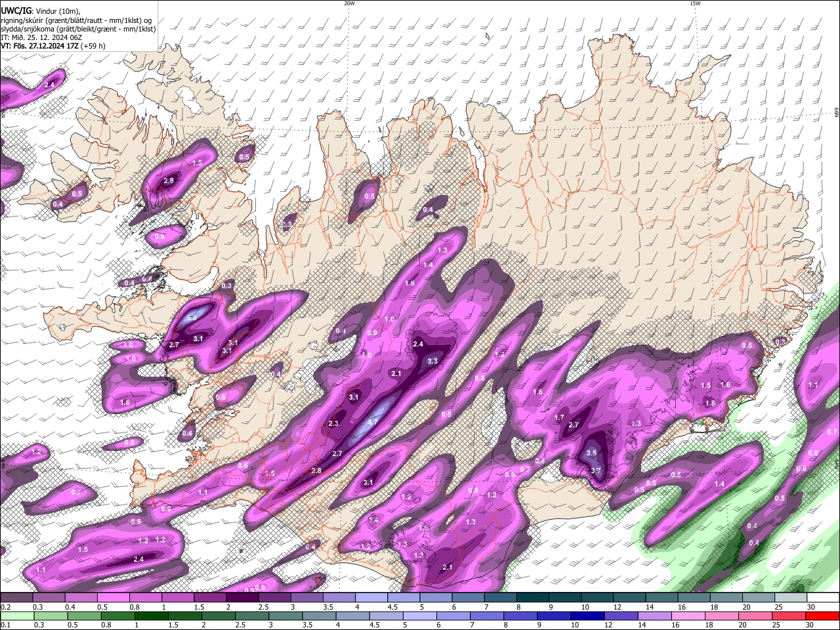This screenshot has width=840, height=630.
Task: Pick the bright red swatch ending the rain legend
Action: [823, 616]
